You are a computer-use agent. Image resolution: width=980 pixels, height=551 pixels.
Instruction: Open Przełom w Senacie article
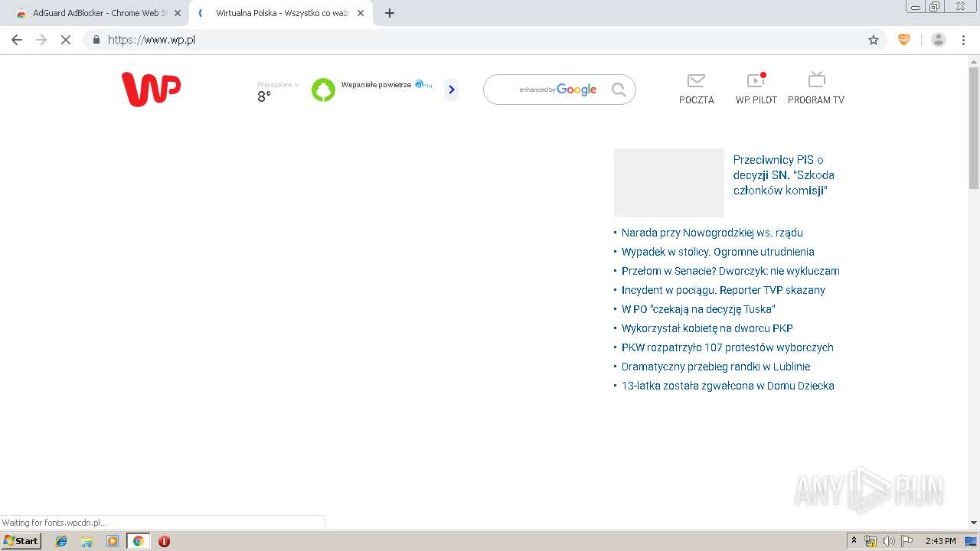click(x=730, y=271)
